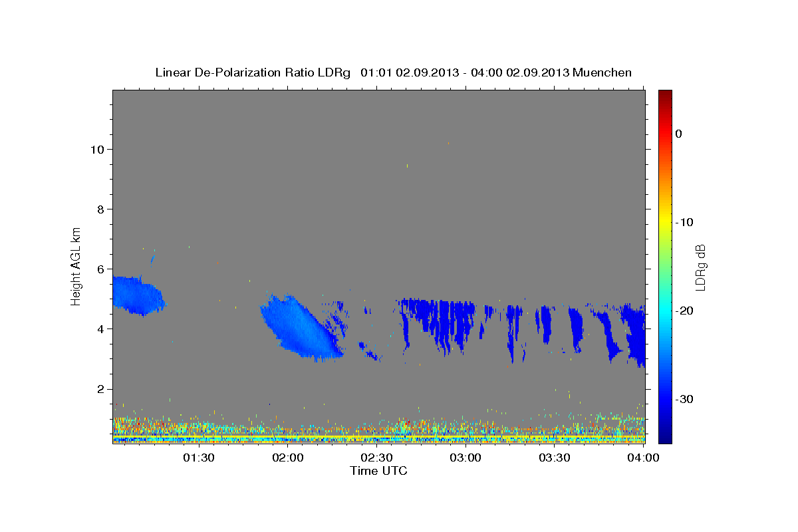The height and width of the screenshot is (532, 798).
Task: Click the plot title 'Linear De-Polarization Ratio LDRg'
Action: tap(252, 72)
